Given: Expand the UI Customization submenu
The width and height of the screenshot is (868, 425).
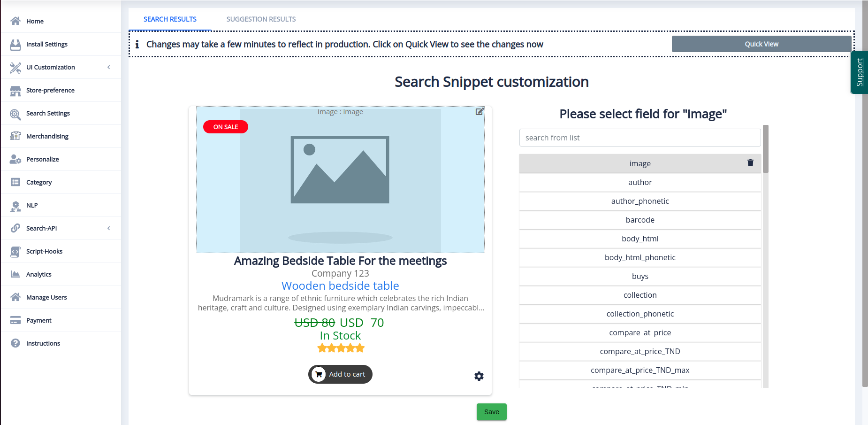Looking at the screenshot, I should 109,67.
